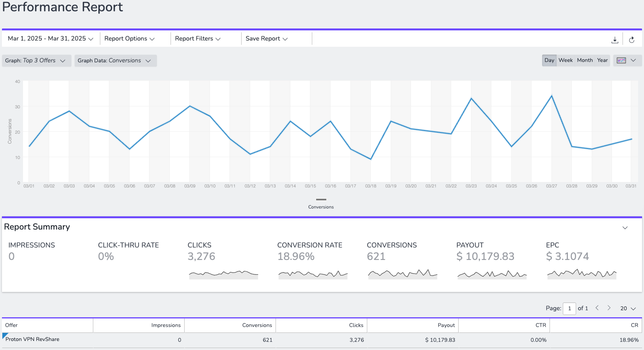Open the Report Options menu

130,39
